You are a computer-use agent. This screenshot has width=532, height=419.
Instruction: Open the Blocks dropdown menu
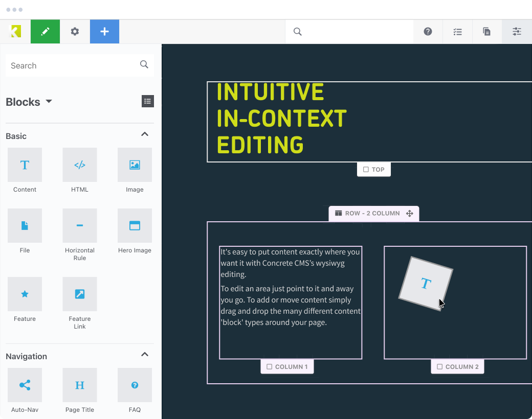click(x=29, y=102)
